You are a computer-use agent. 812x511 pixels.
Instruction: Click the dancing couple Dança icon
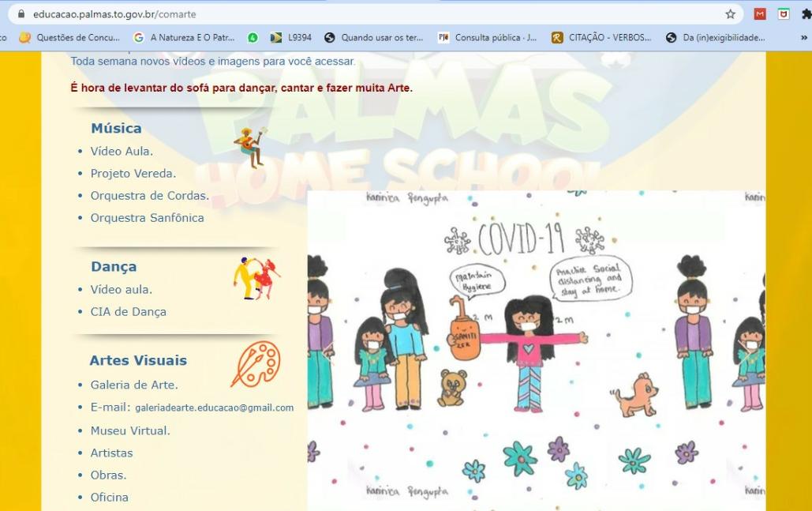256,278
